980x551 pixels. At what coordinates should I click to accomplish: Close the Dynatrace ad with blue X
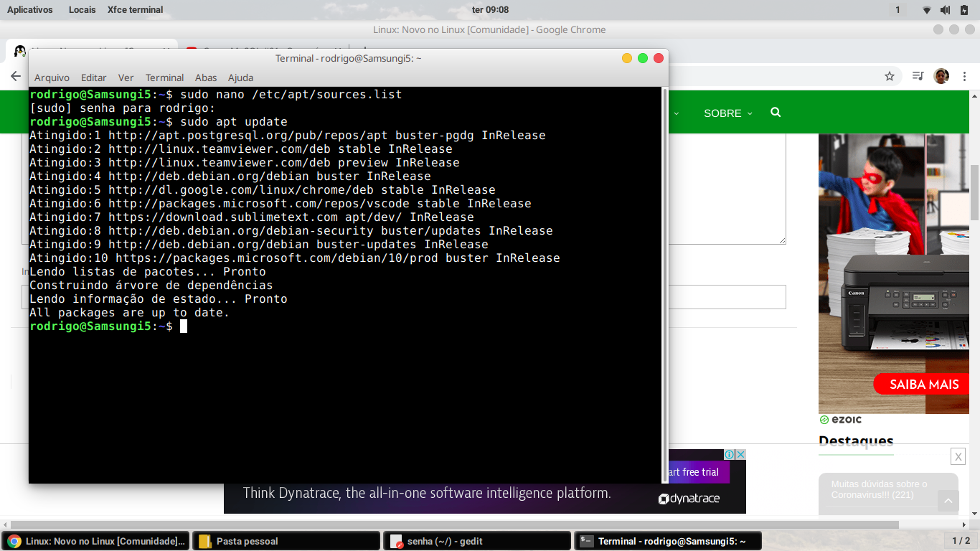[740, 454]
